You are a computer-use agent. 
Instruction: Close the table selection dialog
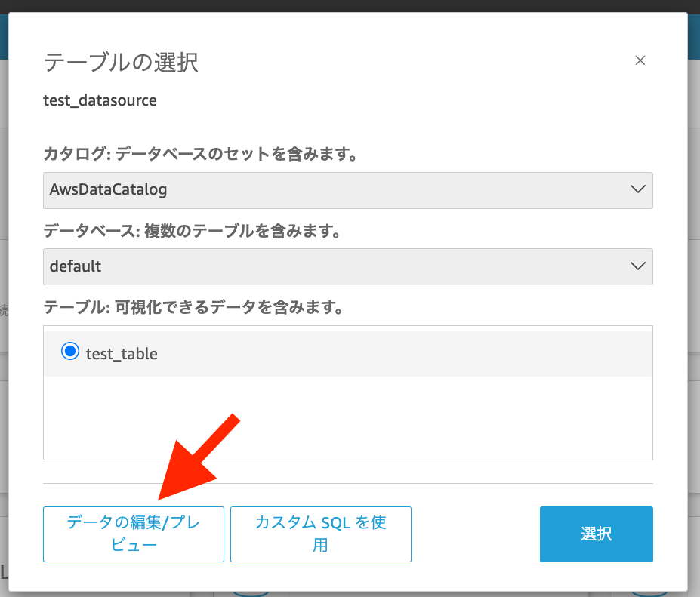(x=640, y=60)
